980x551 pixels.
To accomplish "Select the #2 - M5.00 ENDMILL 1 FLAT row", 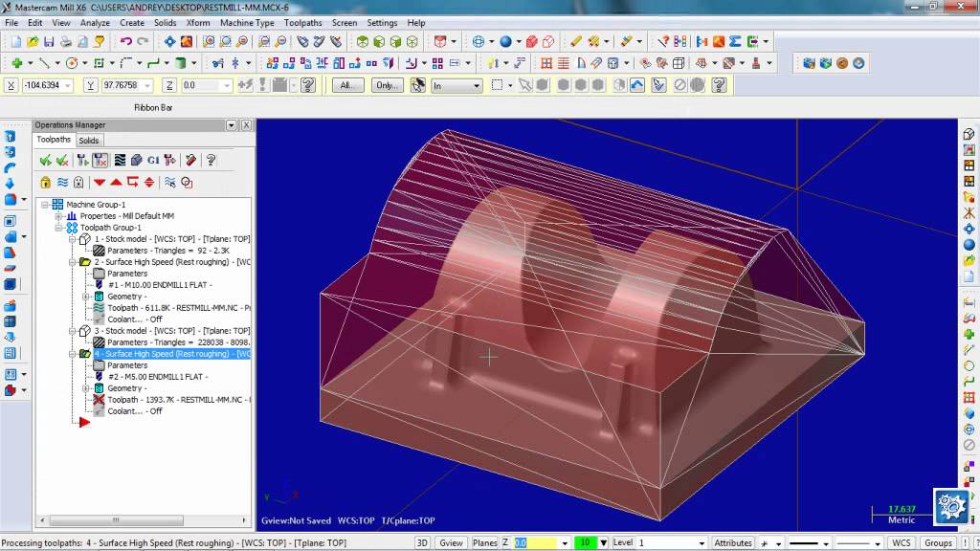I will click(x=158, y=377).
